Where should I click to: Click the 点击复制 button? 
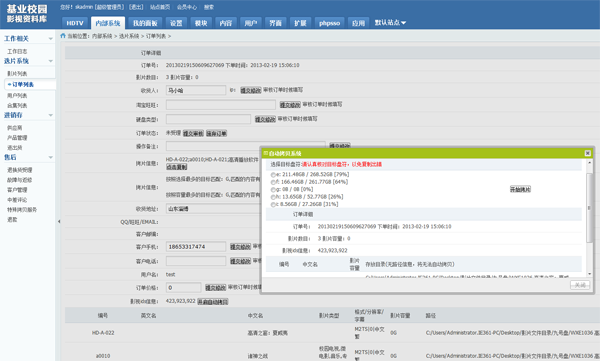pyautogui.click(x=176, y=167)
